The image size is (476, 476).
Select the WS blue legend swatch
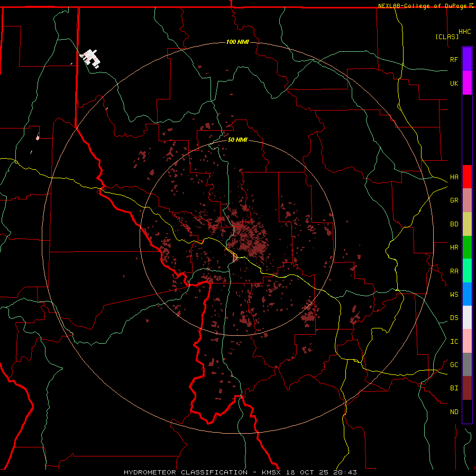pyautogui.click(x=467, y=294)
